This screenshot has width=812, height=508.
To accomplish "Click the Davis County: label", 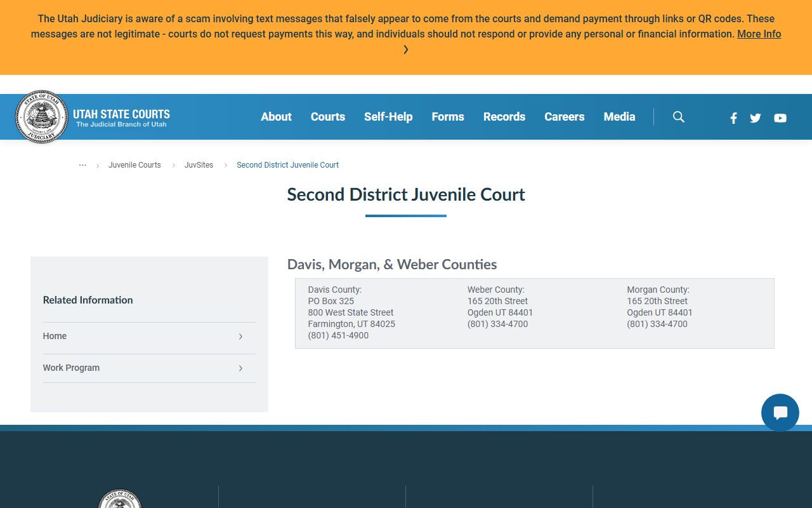I will click(x=335, y=290).
